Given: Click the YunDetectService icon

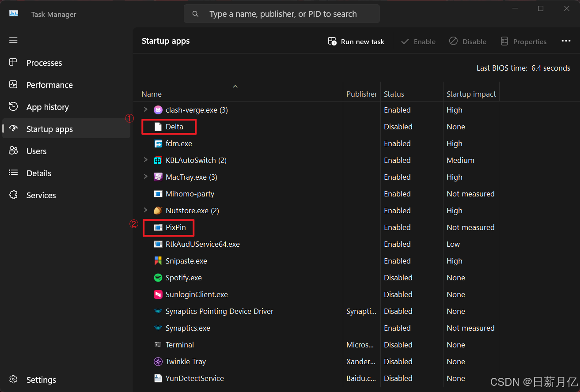Looking at the screenshot, I should pos(158,378).
